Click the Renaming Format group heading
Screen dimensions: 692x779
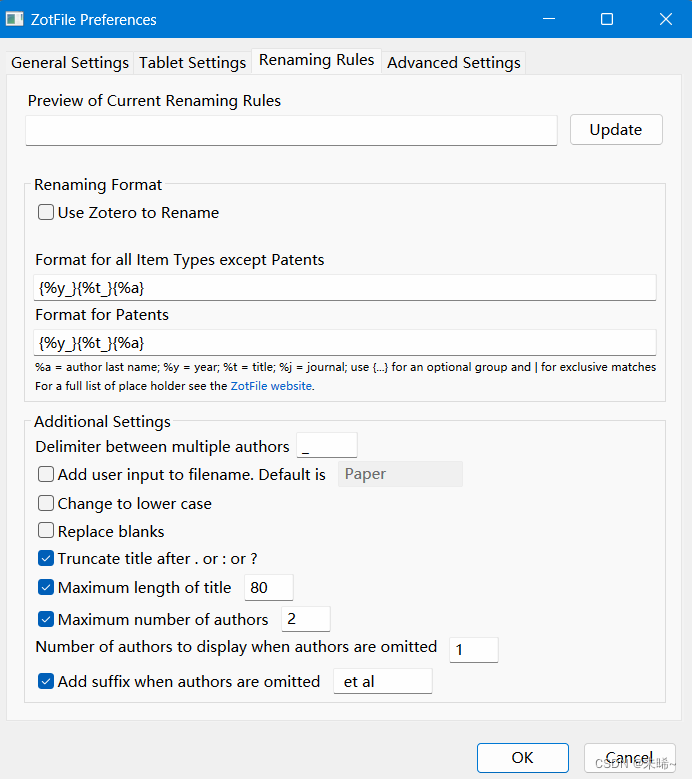[x=98, y=185]
